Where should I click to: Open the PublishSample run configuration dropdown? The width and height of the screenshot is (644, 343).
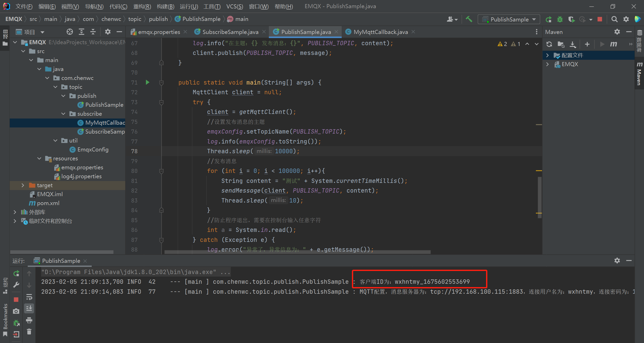coord(509,19)
